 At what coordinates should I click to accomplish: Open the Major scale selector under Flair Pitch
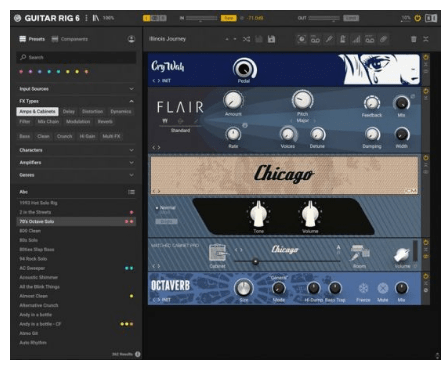tap(302, 121)
